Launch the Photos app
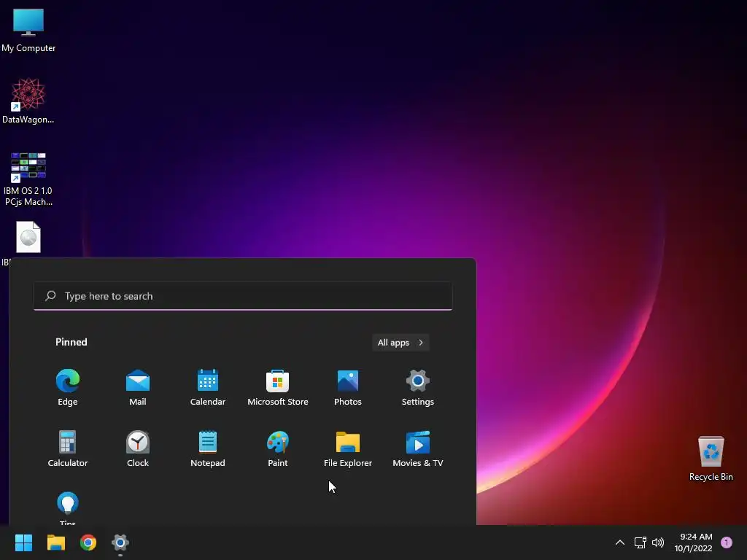 tap(348, 387)
